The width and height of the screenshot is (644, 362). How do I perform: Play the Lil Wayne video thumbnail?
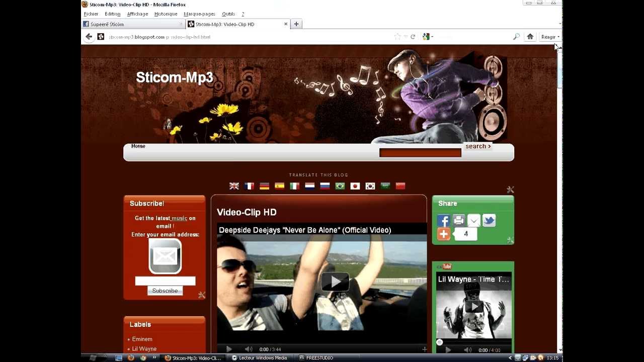474,307
